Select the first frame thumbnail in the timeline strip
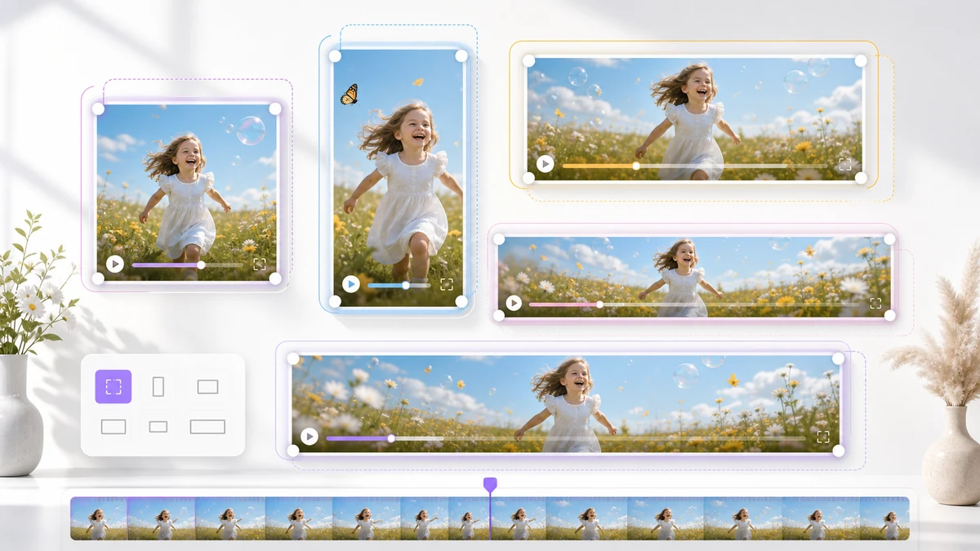 (x=98, y=518)
